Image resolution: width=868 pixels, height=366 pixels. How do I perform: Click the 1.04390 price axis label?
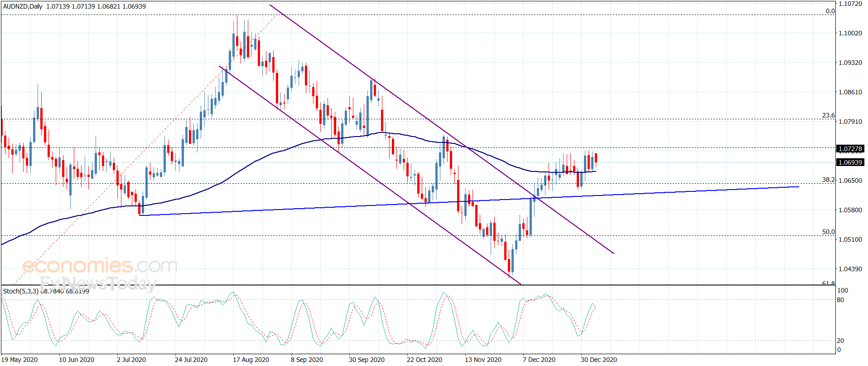point(850,269)
